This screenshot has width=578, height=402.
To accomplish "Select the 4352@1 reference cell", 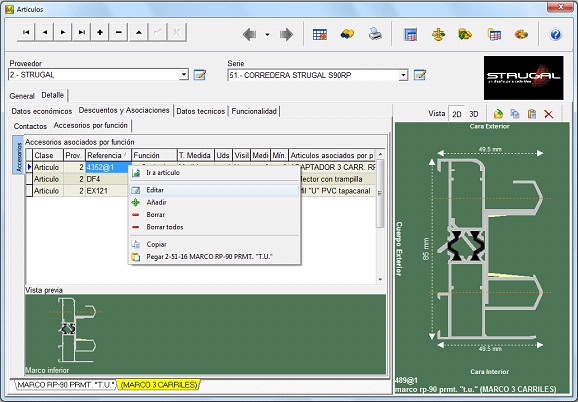I will click(108, 167).
